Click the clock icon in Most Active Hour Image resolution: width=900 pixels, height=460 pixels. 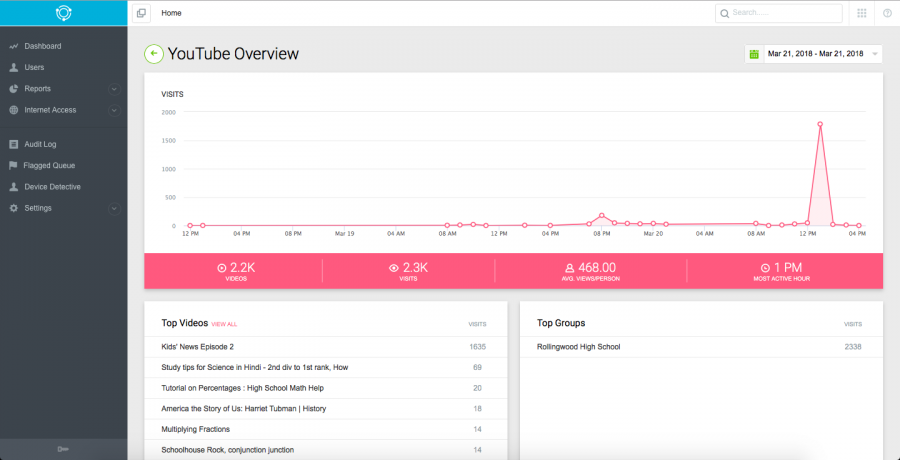coord(765,268)
